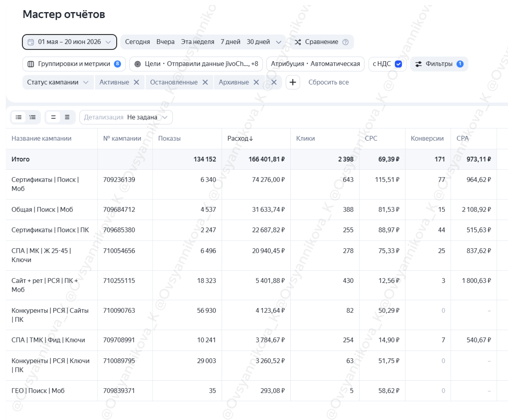508x420 pixels.
Task: Switch to flat list view icon
Action: click(x=19, y=117)
